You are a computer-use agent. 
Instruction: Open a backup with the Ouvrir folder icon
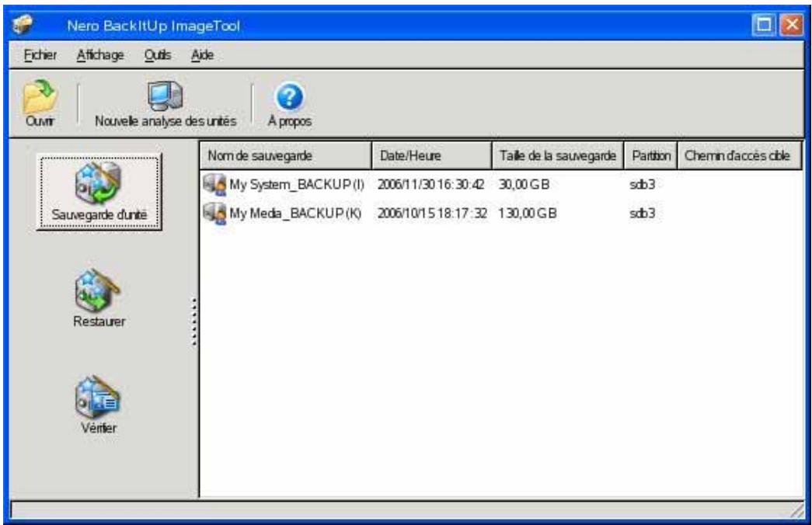(x=40, y=96)
